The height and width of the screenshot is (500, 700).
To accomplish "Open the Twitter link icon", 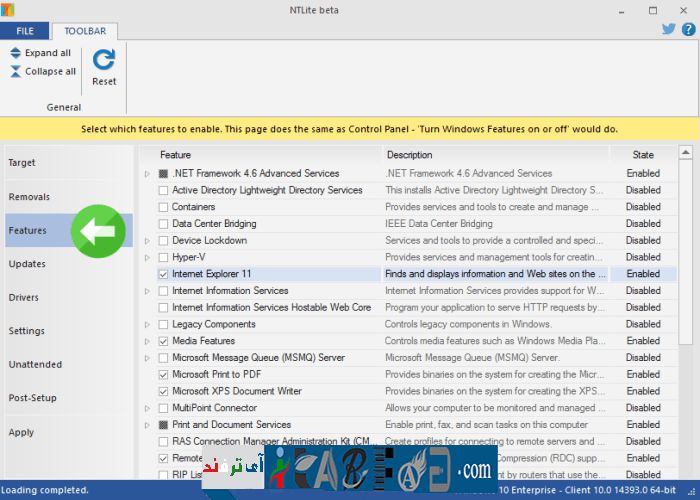I will [x=669, y=29].
